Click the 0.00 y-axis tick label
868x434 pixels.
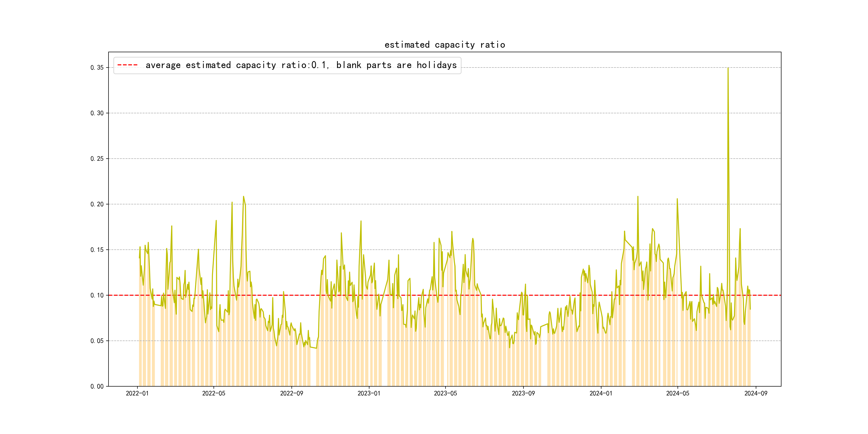97,387
